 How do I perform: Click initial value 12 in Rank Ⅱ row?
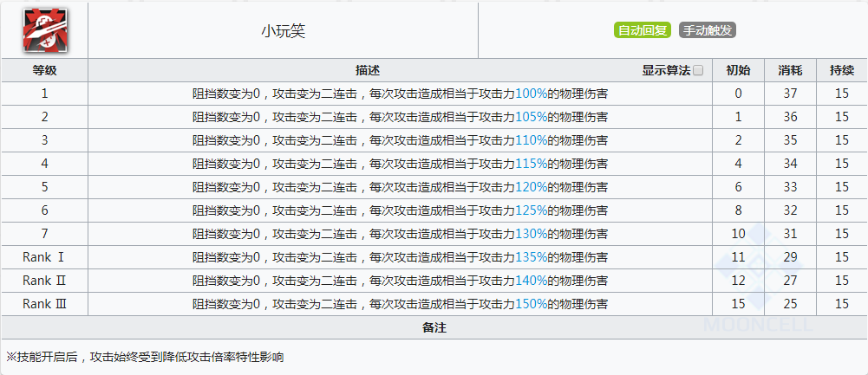(738, 281)
